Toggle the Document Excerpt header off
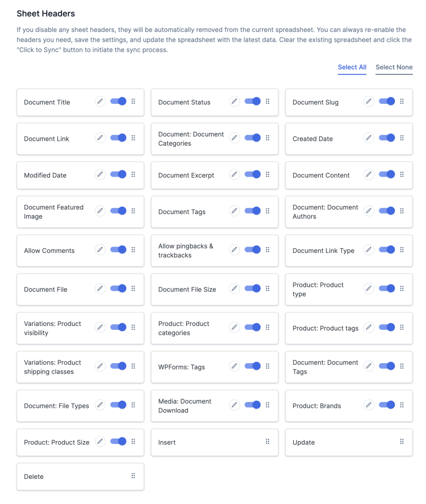426x504 pixels. point(253,174)
